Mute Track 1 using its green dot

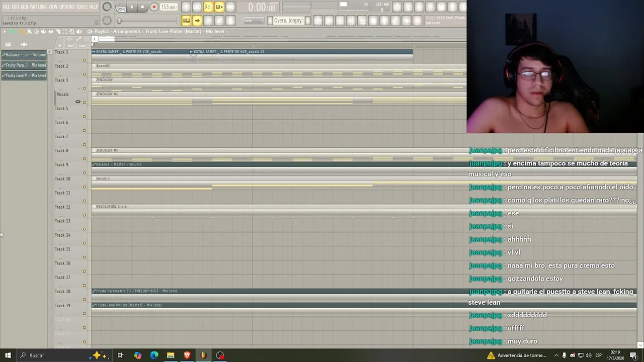84,60
